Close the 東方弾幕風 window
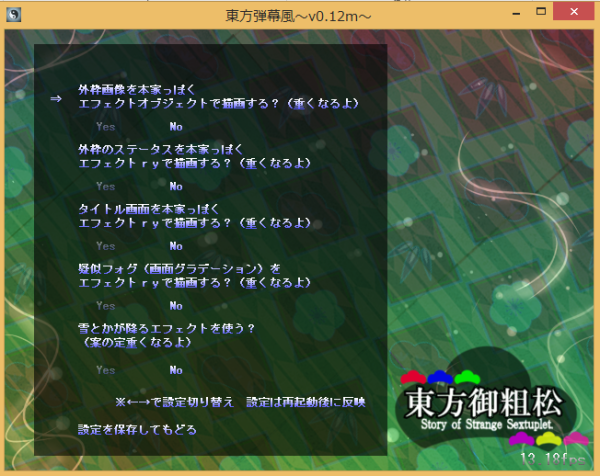 click(574, 12)
